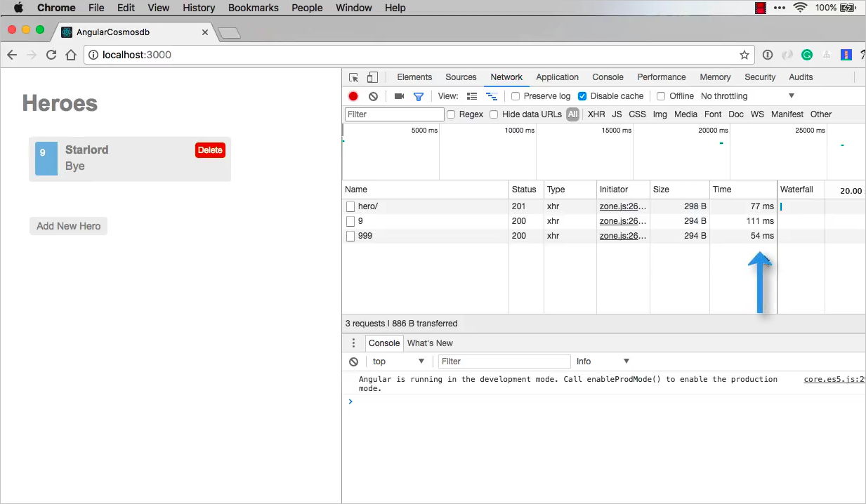The width and height of the screenshot is (866, 504).
Task: Disable the Disable cache checkbox
Action: (582, 95)
